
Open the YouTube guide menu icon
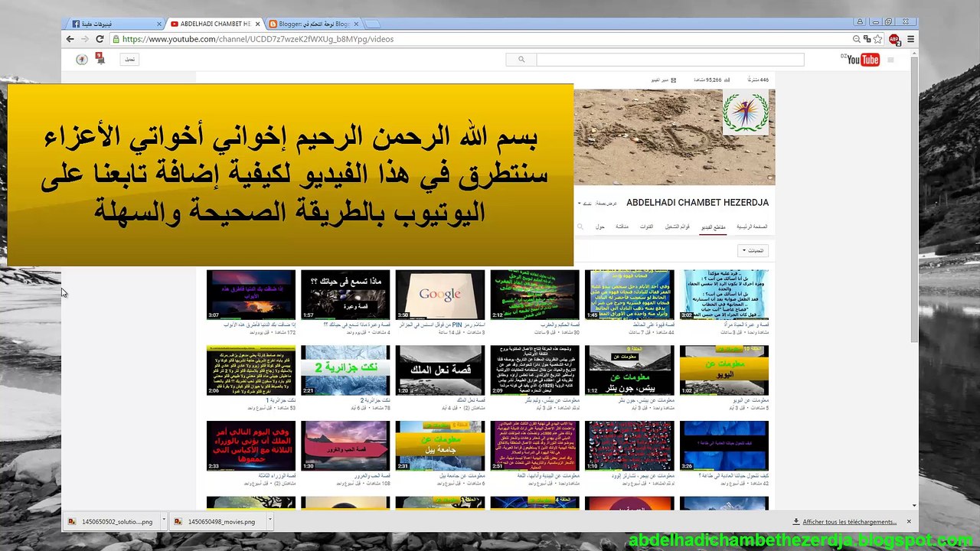pyautogui.click(x=890, y=60)
